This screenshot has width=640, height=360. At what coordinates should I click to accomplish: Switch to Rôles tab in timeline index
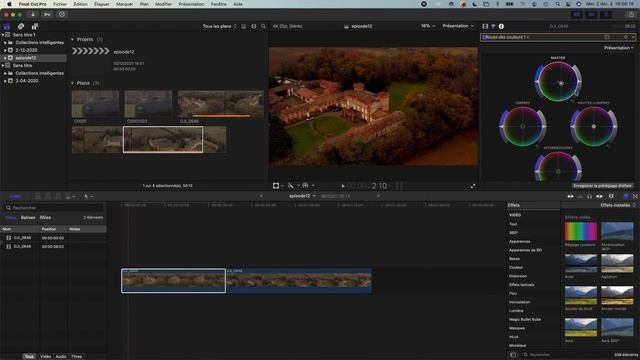tap(45, 218)
